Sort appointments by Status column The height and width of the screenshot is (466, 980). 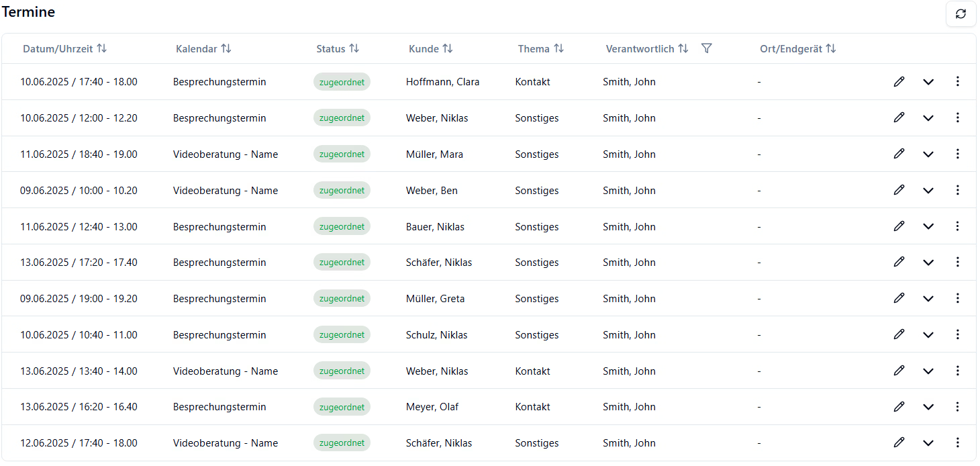pyautogui.click(x=354, y=48)
